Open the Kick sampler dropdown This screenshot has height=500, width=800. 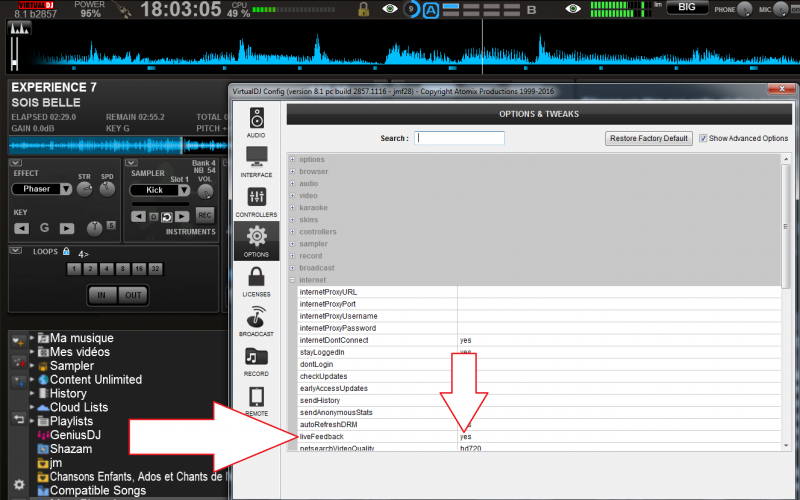(184, 190)
